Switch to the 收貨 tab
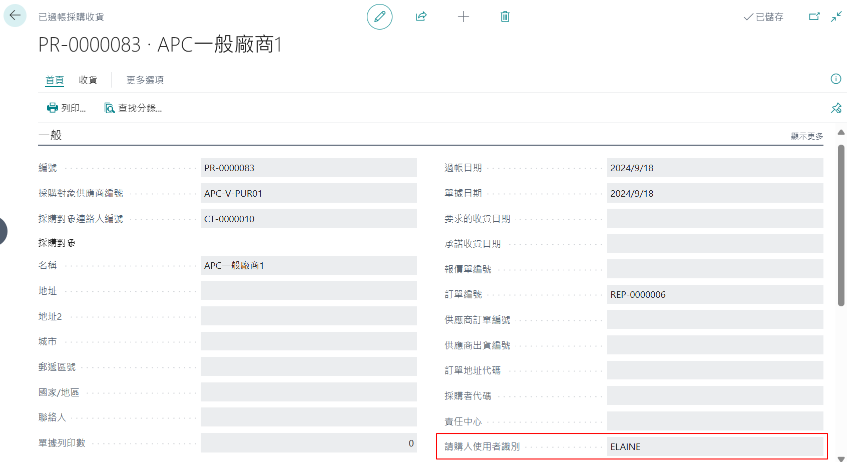The image size is (868, 462). point(88,80)
